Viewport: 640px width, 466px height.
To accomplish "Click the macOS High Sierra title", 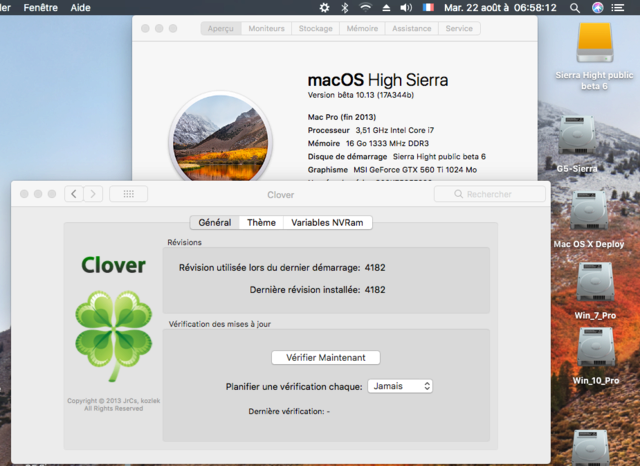I will 378,80.
